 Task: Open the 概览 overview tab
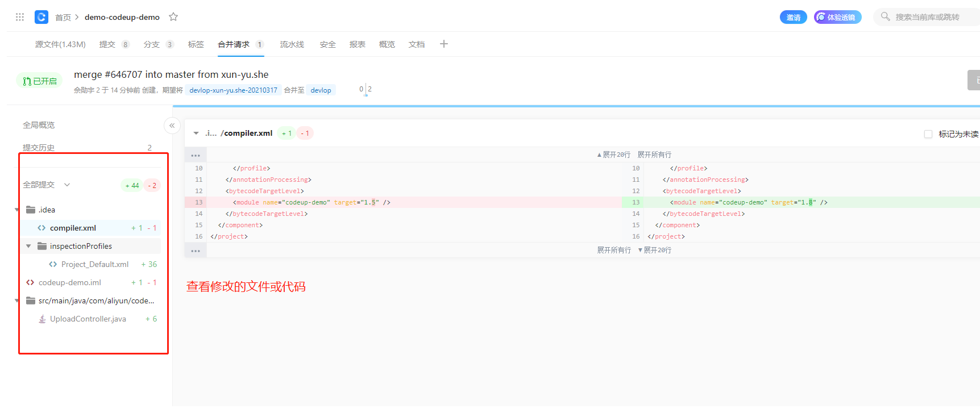click(387, 44)
